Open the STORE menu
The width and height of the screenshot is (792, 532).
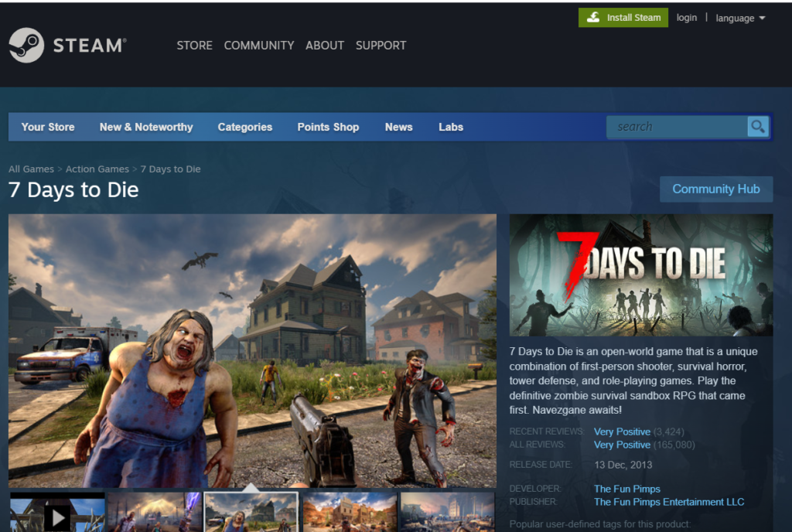[x=194, y=46]
